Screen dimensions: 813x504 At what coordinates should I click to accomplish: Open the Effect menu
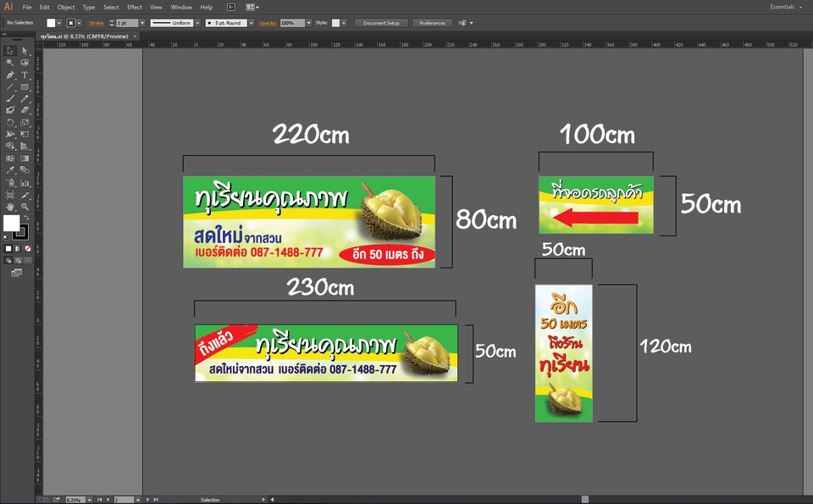pyautogui.click(x=135, y=7)
